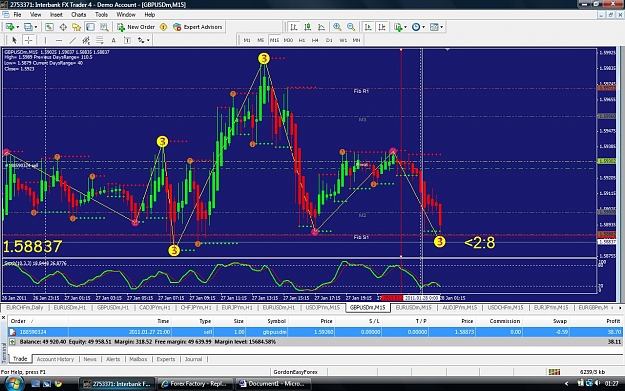This screenshot has height=391, width=625.
Task: Toggle chart shift from right border
Action: (x=382, y=27)
